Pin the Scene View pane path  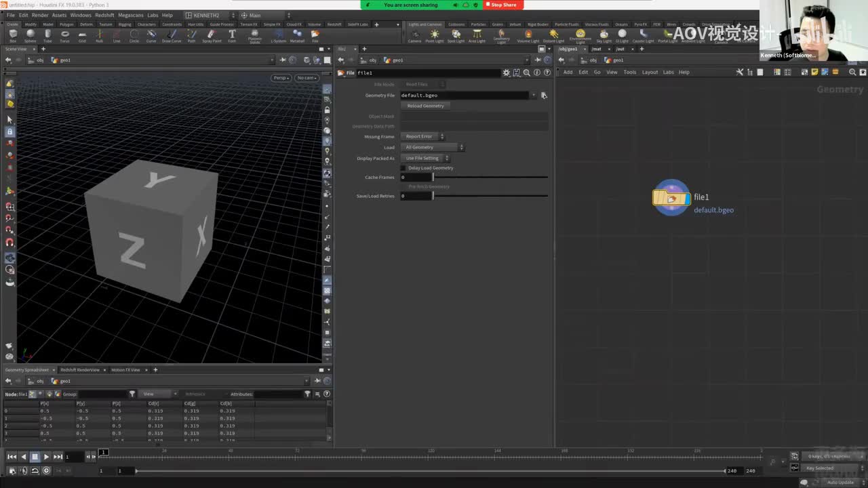(x=283, y=60)
